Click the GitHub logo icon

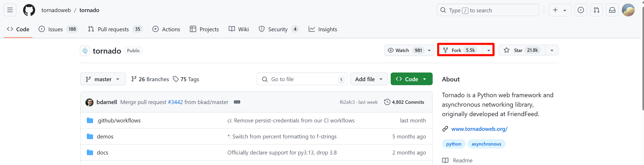[29, 10]
